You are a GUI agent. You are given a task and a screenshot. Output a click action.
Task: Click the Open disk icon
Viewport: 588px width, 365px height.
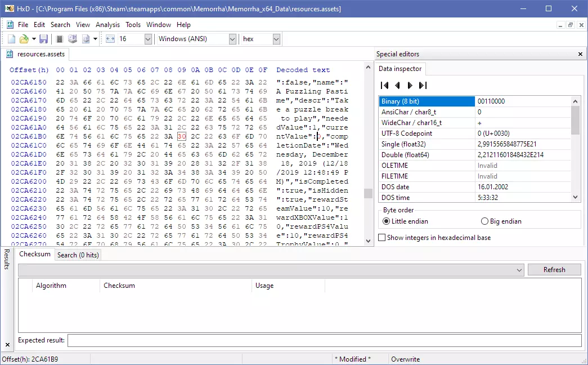point(73,39)
